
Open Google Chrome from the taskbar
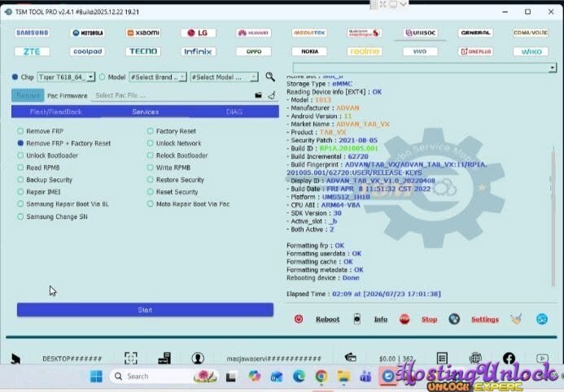point(321,377)
